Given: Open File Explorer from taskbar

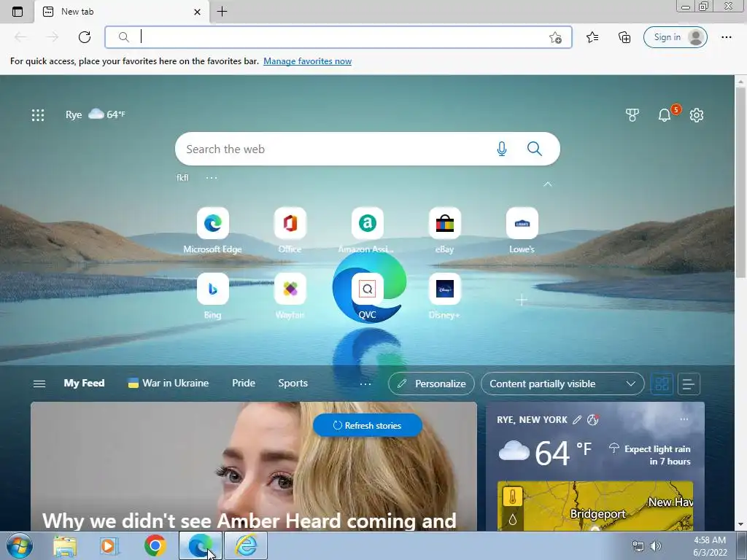Looking at the screenshot, I should click(x=65, y=545).
